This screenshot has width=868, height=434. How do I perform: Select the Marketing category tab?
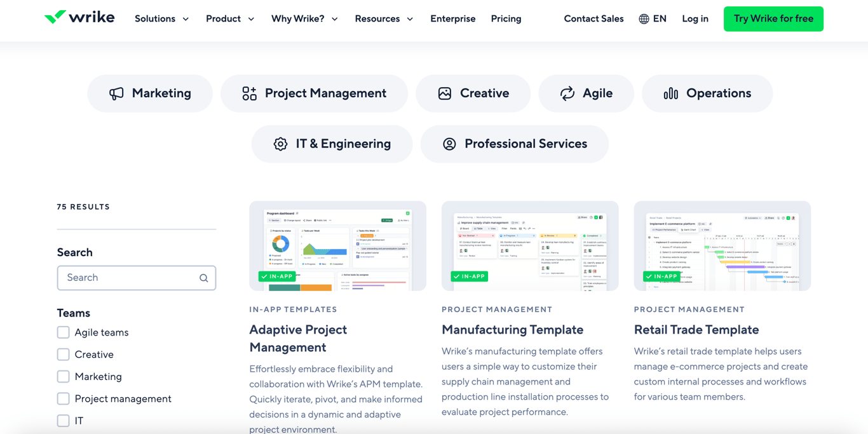[x=150, y=93]
